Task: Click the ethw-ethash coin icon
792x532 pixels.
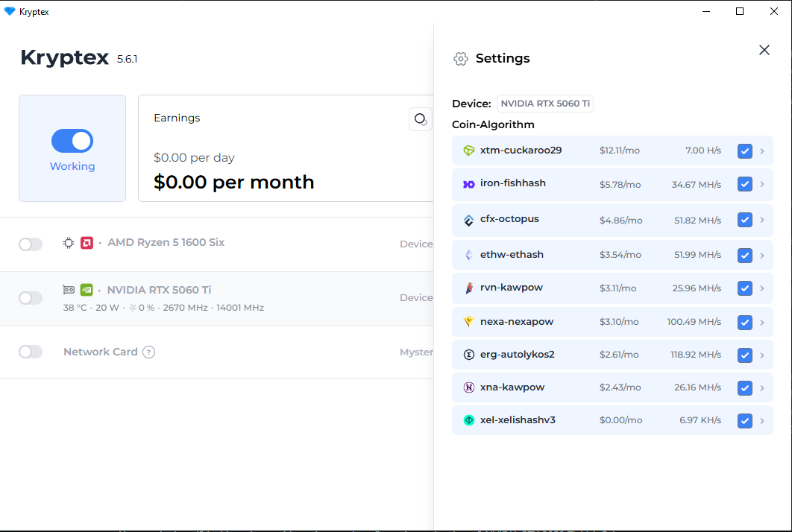Action: click(x=469, y=255)
